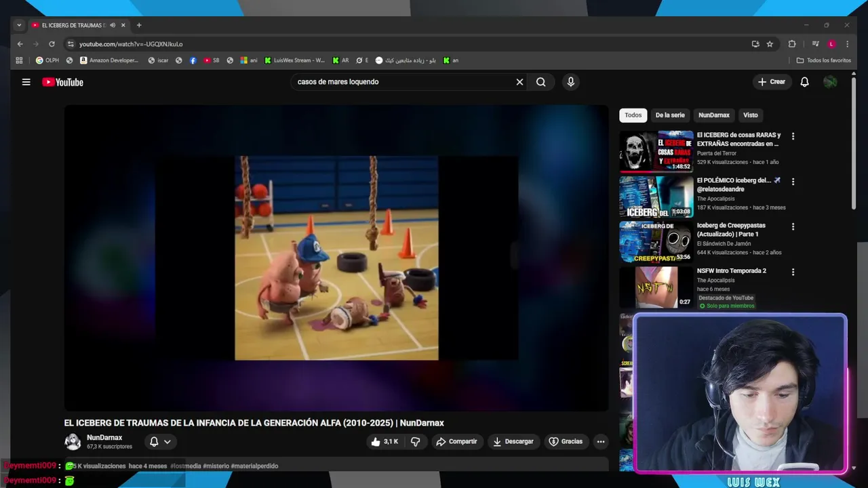868x488 pixels.
Task: Click the Crear button
Action: pyautogui.click(x=772, y=82)
